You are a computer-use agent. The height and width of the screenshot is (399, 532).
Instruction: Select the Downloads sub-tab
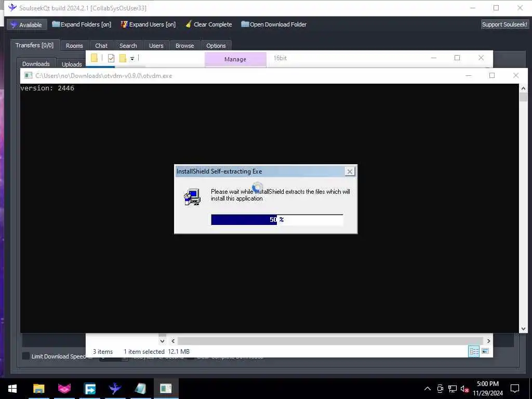pyautogui.click(x=36, y=64)
